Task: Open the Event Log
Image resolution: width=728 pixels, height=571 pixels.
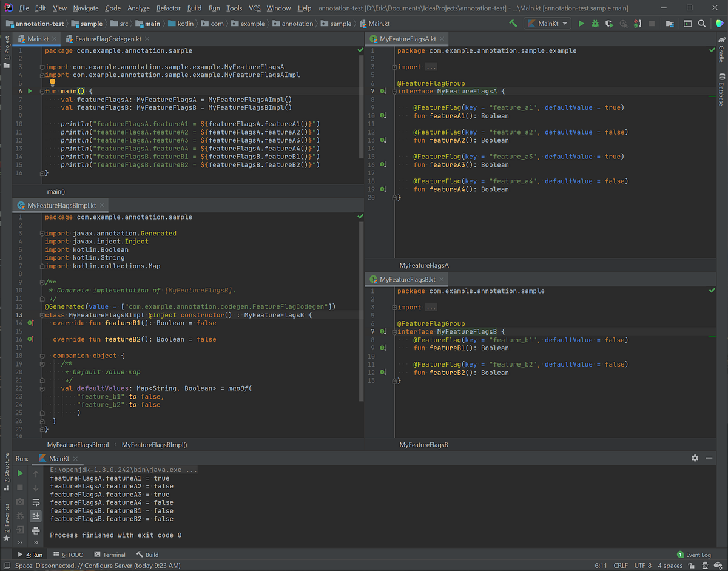Action: [x=694, y=555]
